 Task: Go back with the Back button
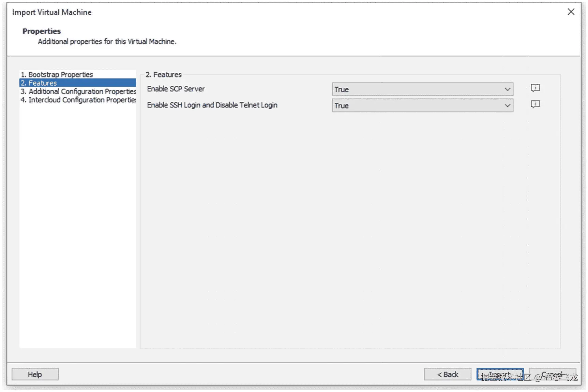point(447,374)
